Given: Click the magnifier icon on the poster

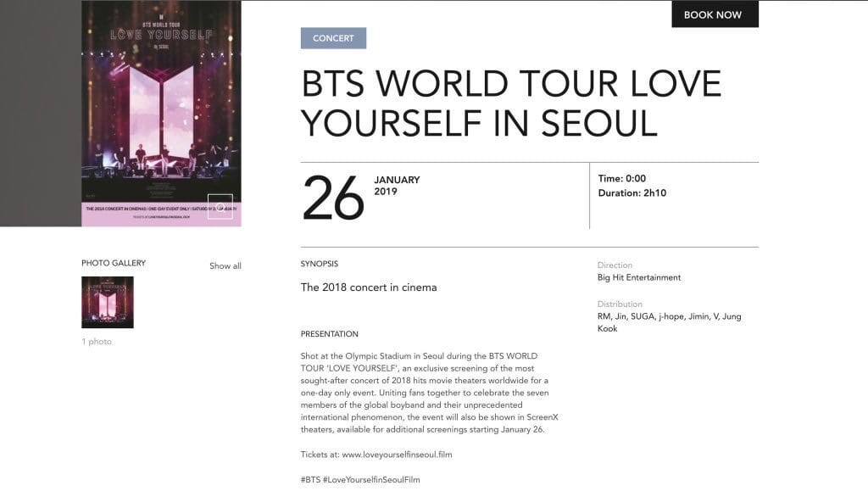Looking at the screenshot, I should point(220,206).
